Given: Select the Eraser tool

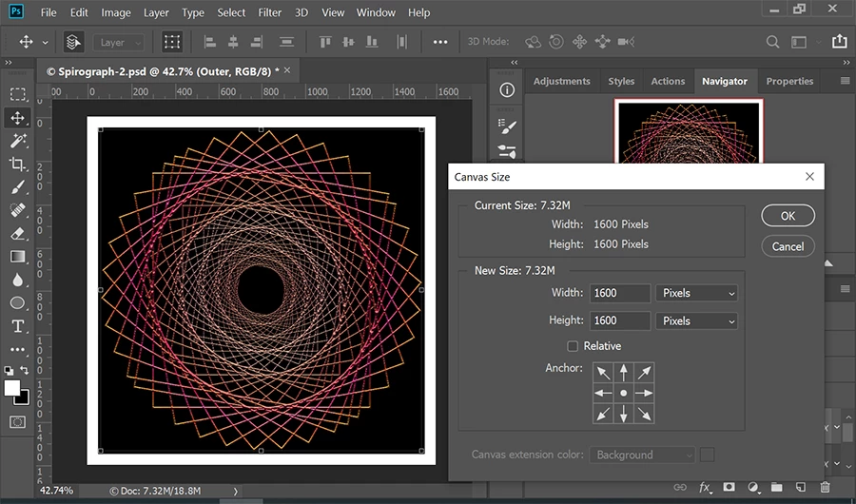Looking at the screenshot, I should (x=17, y=233).
